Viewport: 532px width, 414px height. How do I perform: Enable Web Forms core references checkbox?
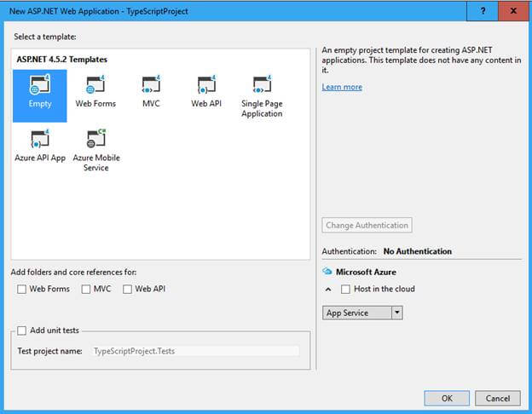tap(21, 289)
